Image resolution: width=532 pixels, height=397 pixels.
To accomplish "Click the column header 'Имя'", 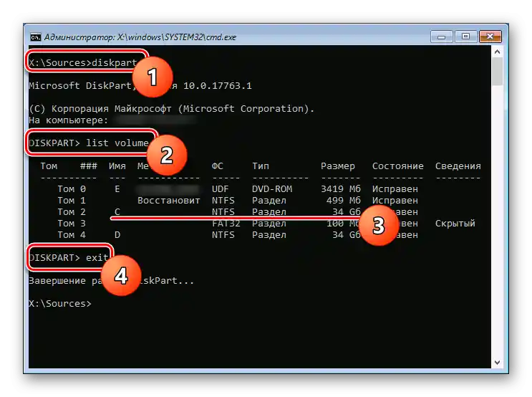I will tap(117, 166).
